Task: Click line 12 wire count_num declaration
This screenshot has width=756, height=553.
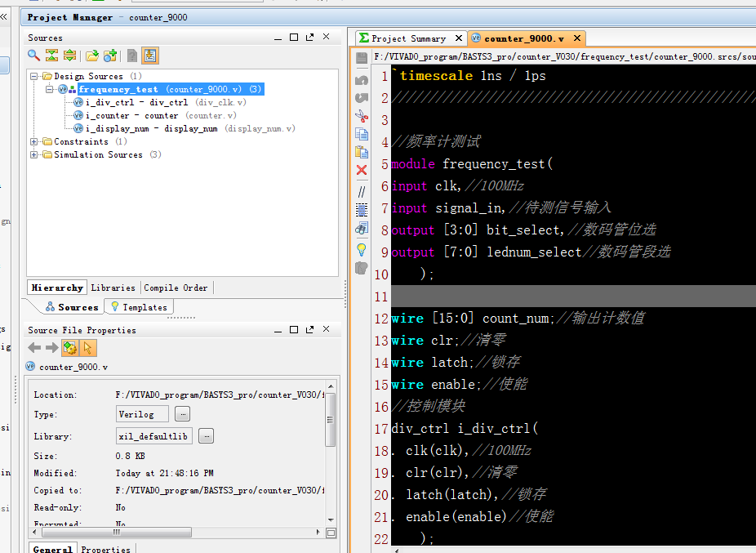Action: click(518, 318)
